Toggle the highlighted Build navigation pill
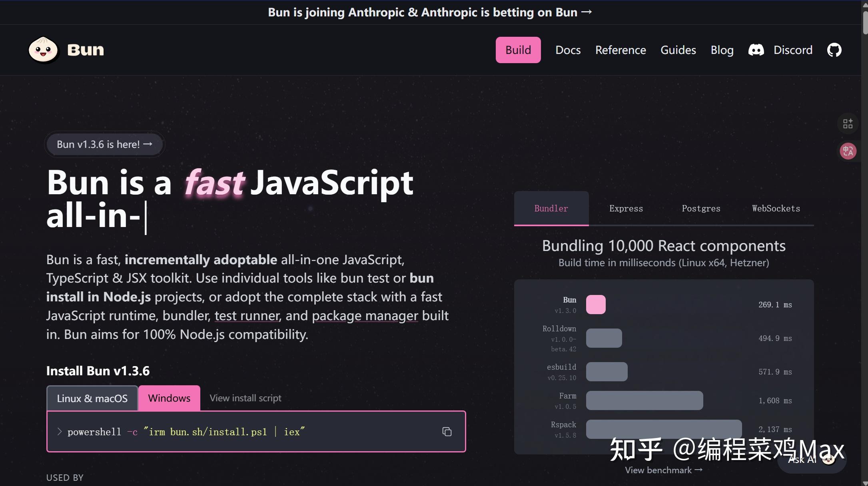This screenshot has width=868, height=486. 518,50
